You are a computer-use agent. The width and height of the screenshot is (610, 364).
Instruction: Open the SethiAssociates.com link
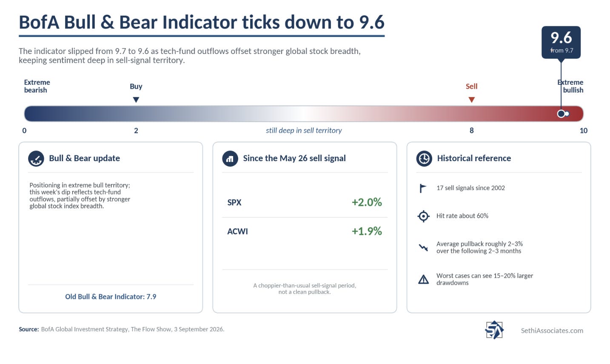pyautogui.click(x=552, y=331)
